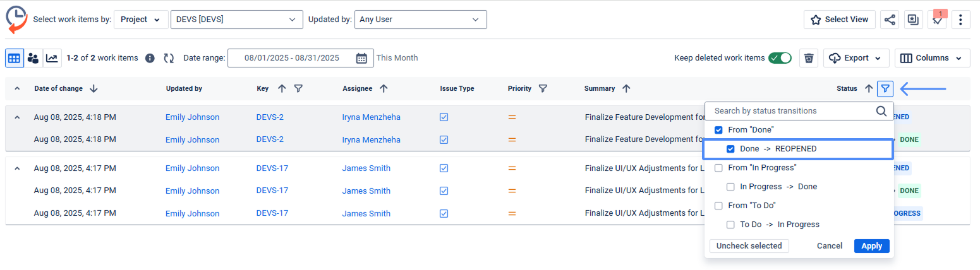Screen dimensions: 980x270
Task: Toggle the Keep deleted work items switch
Action: coord(780,58)
